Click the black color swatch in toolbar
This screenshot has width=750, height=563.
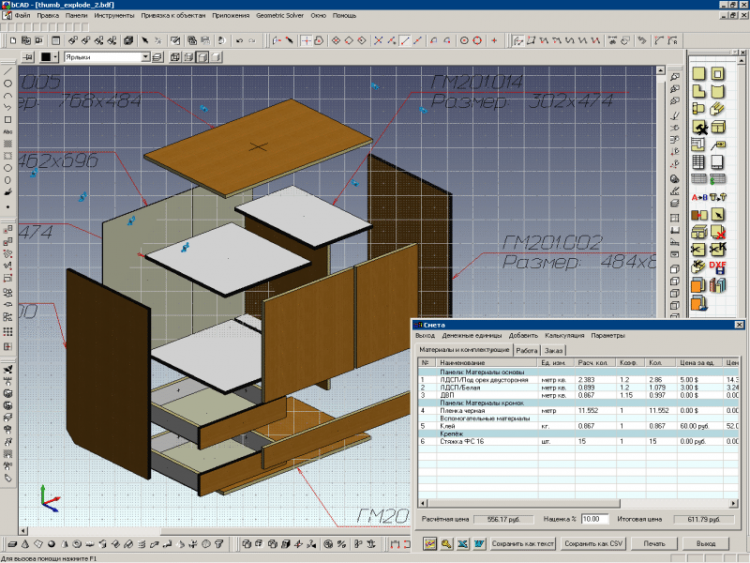(48, 58)
